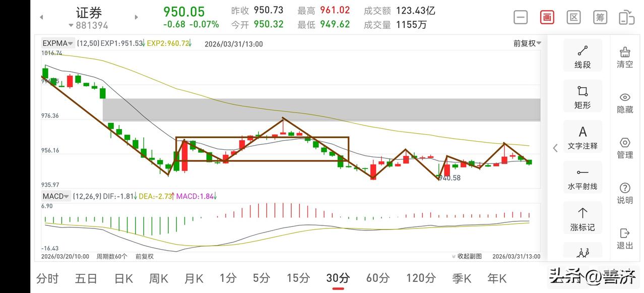644x293 pixels.
Task: Select the 矩形 rectangle drawing tool
Action: pos(582,96)
